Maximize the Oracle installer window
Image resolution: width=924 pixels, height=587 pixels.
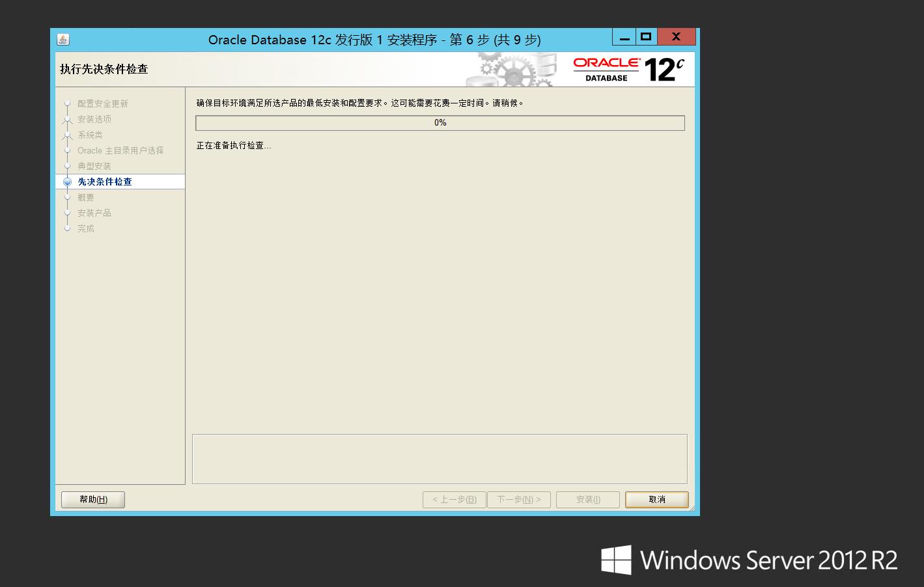point(646,37)
